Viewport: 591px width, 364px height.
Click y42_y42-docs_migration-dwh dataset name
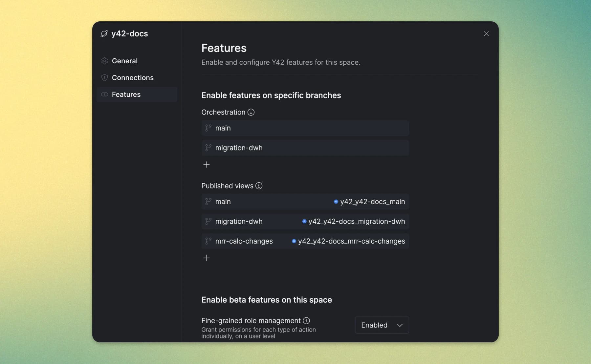pyautogui.click(x=357, y=221)
